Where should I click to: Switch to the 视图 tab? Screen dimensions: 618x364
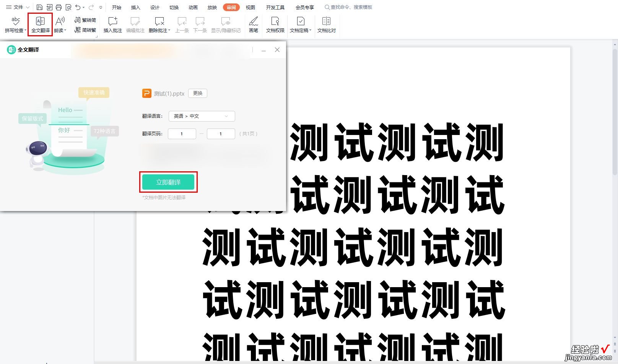(x=250, y=7)
